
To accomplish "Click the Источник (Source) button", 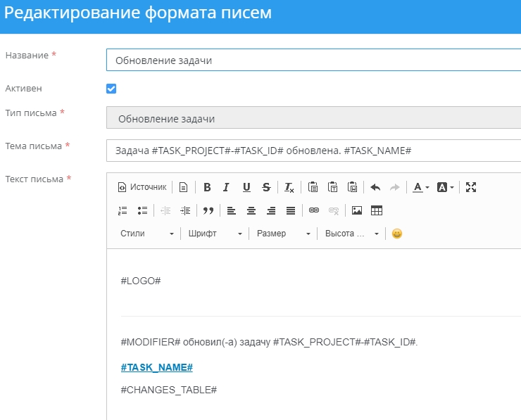I will (142, 187).
